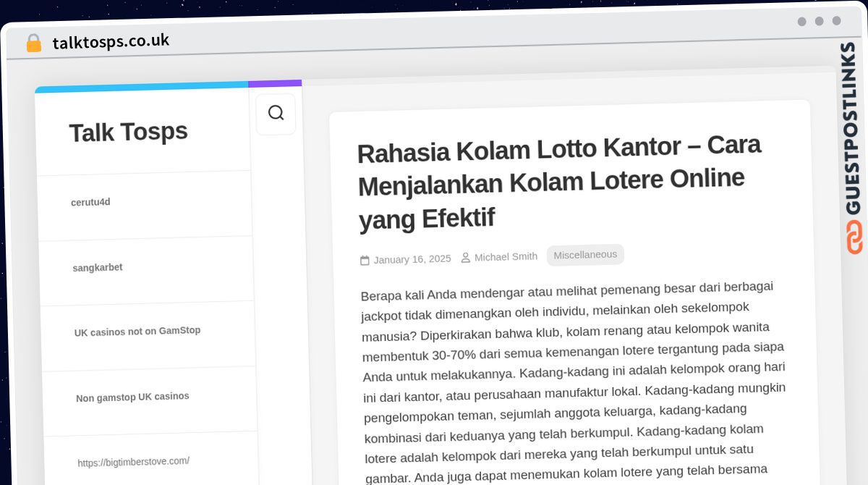The image size is (868, 485).
Task: Click the rightmost gray window dot
Action: [x=836, y=21]
